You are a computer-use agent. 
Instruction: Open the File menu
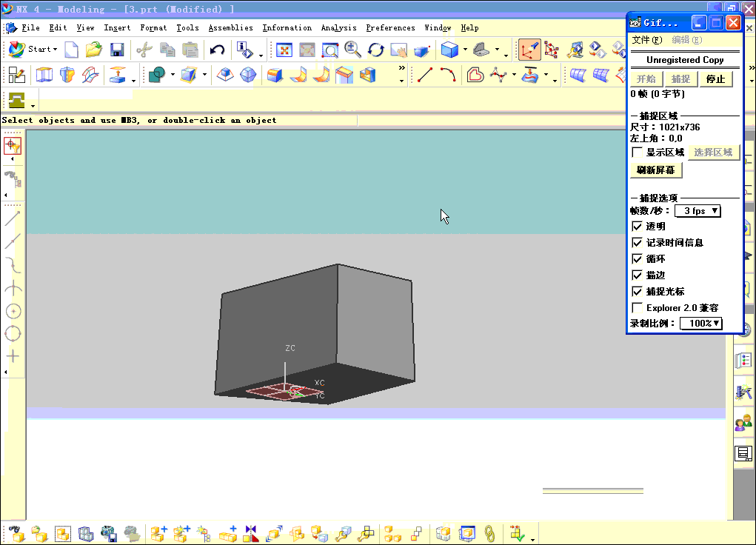(30, 28)
